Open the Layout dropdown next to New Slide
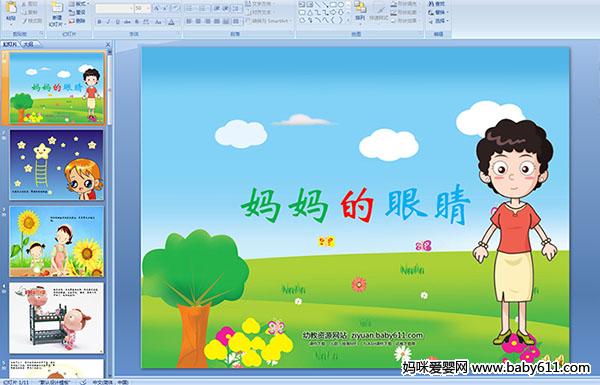 tap(78, 4)
